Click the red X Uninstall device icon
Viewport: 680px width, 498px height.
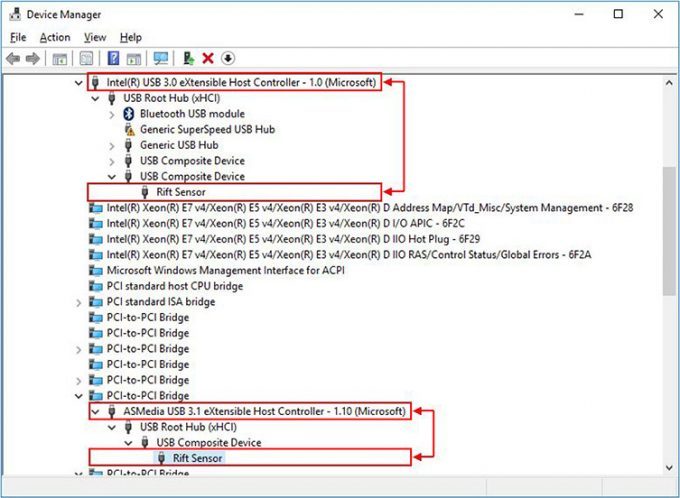click(x=208, y=58)
